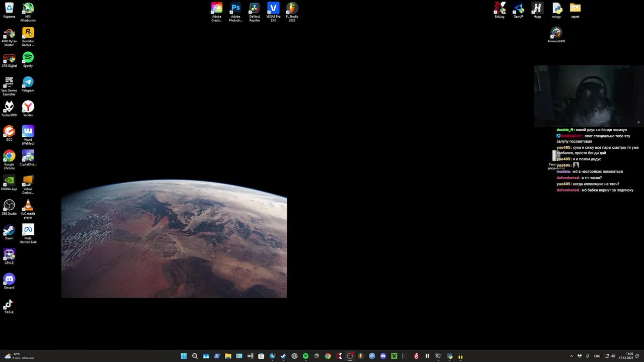This screenshot has height=362, width=644.
Task: Launch Steam from the desktop icon
Action: click(9, 232)
